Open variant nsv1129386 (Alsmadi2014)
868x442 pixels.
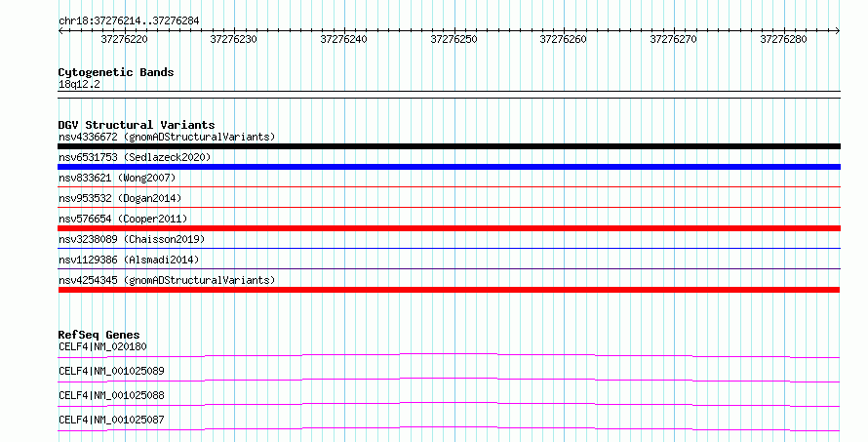(x=129, y=260)
